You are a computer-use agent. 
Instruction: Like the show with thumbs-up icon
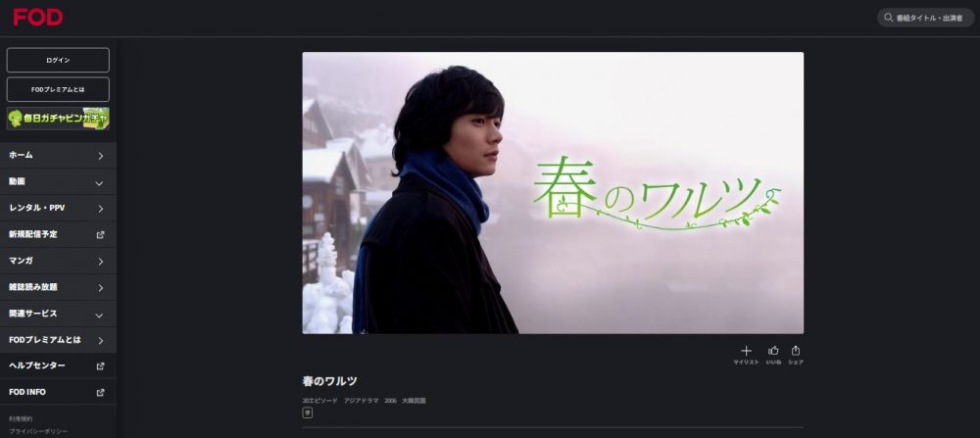(773, 351)
